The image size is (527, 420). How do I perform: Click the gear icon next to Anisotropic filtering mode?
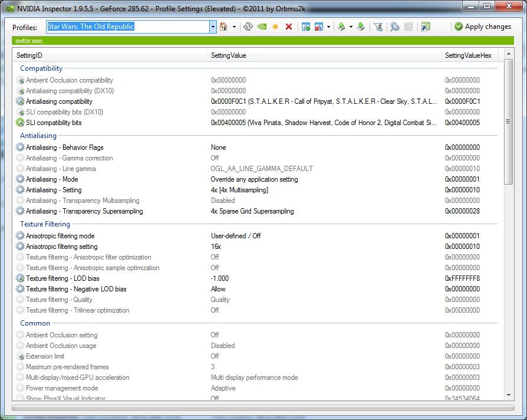tap(20, 236)
